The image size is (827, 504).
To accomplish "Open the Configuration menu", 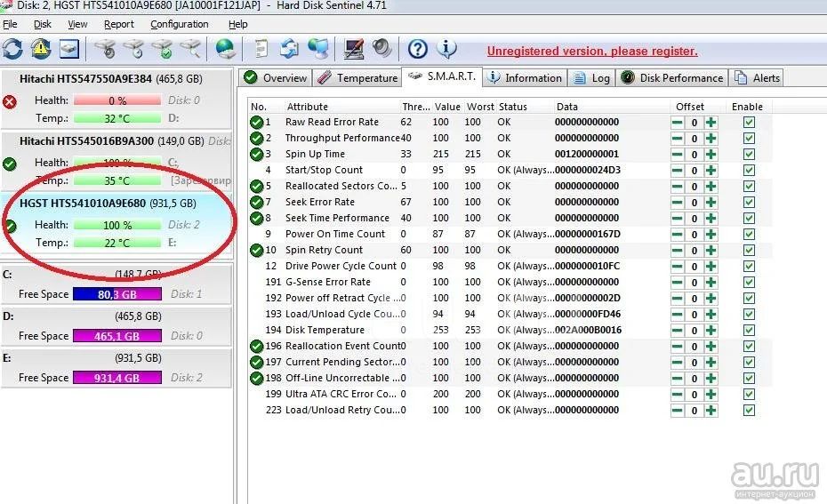I will pyautogui.click(x=180, y=24).
